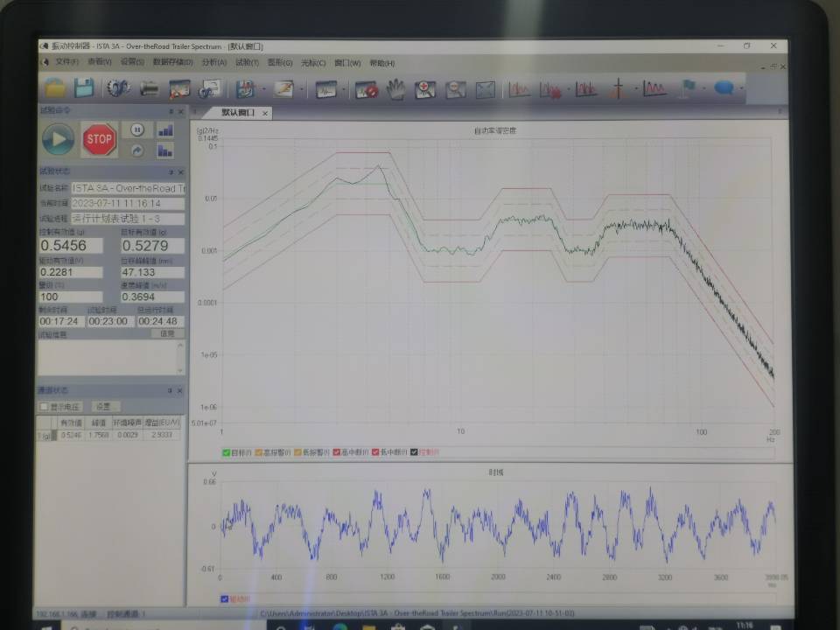Close the 默认窗口 tab

[264, 114]
